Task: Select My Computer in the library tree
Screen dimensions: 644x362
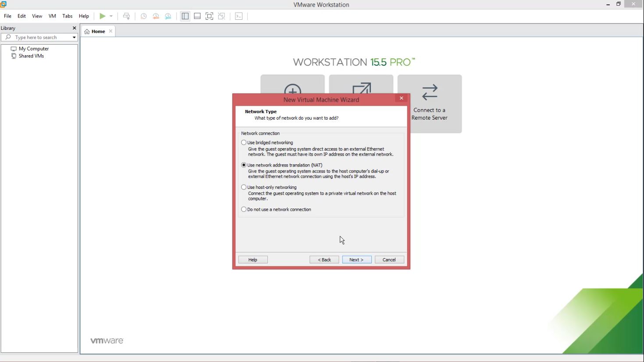Action: (x=34, y=49)
